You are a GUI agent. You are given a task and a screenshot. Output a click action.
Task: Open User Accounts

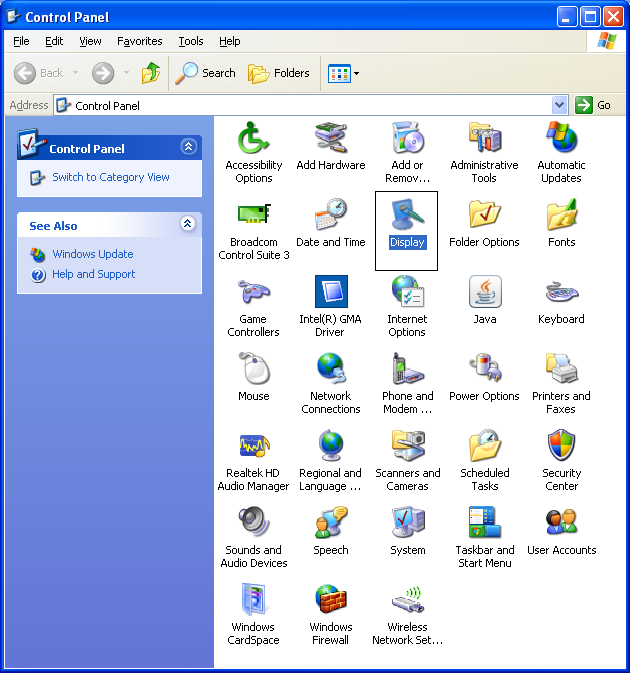561,522
